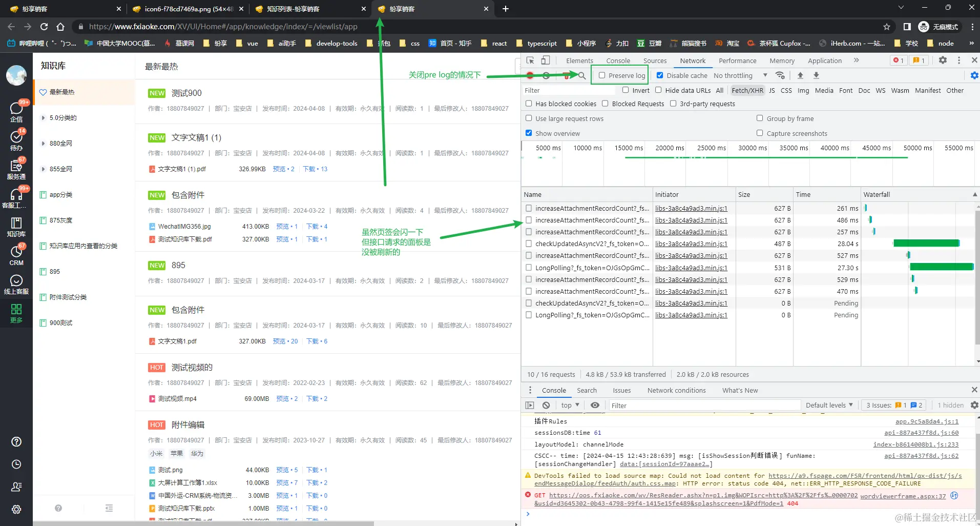The width and height of the screenshot is (980, 526).
Task: Switch to the Sources tab
Action: (655, 60)
